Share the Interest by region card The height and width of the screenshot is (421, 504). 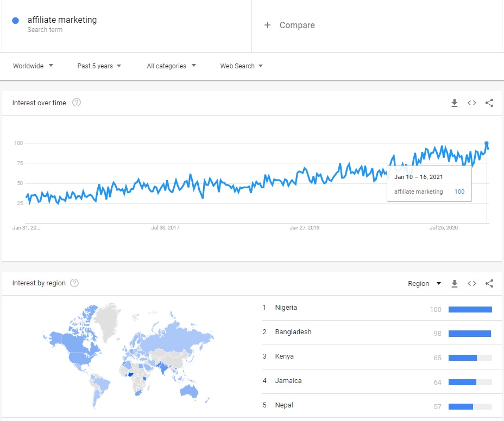(489, 284)
